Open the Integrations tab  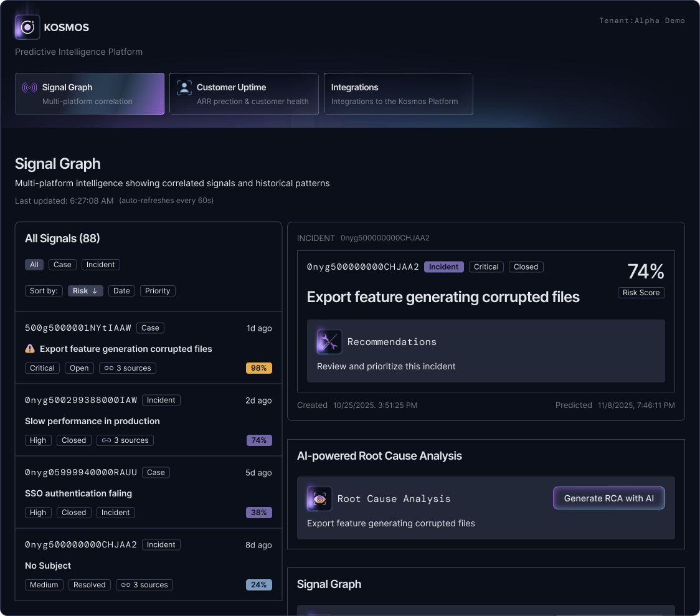[x=399, y=93]
